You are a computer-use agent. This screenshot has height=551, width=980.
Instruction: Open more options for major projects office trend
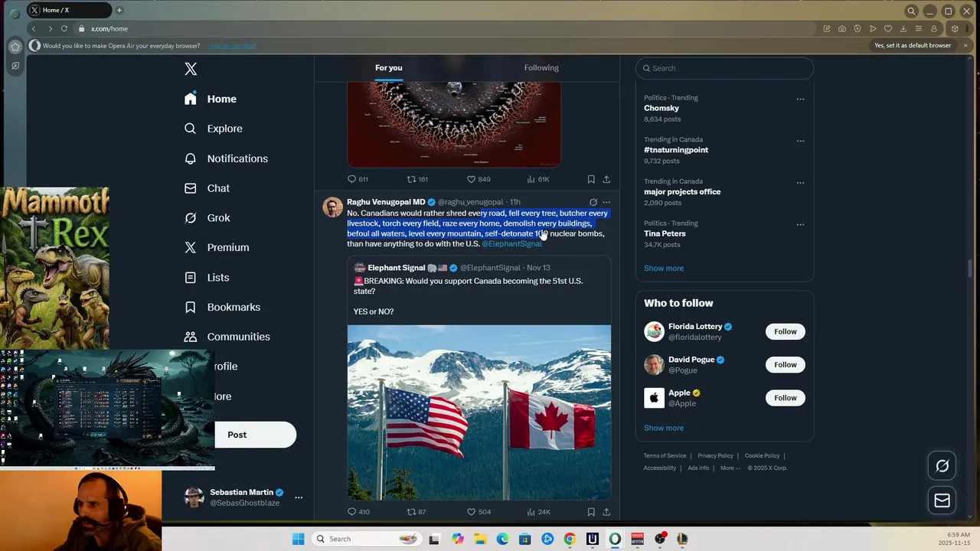(800, 183)
